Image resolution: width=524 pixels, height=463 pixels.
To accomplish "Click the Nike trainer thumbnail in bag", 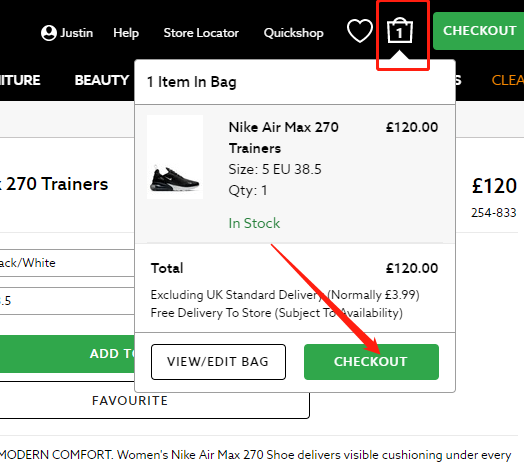I will [x=175, y=157].
